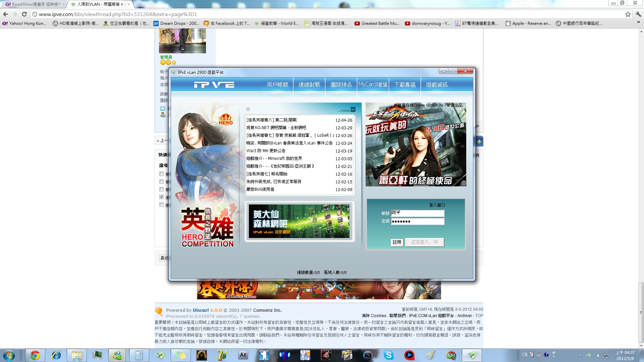Tick the first checkbox under 選項

[162, 174]
